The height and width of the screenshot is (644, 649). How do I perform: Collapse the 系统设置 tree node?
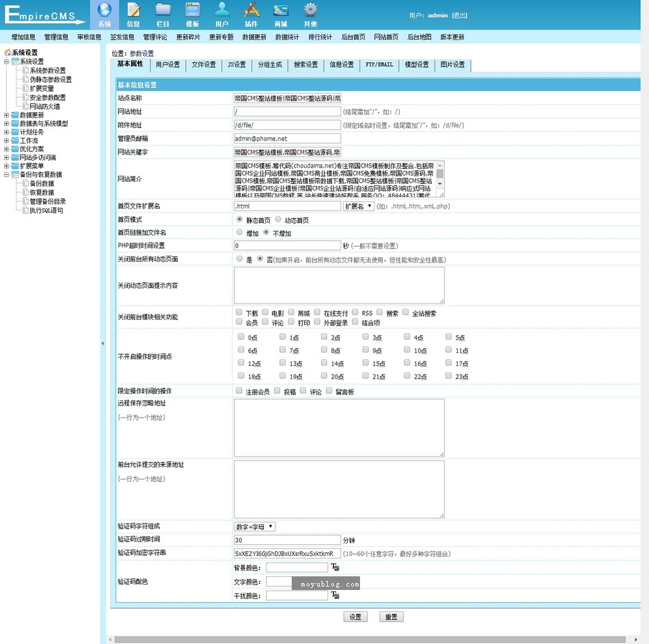point(6,62)
